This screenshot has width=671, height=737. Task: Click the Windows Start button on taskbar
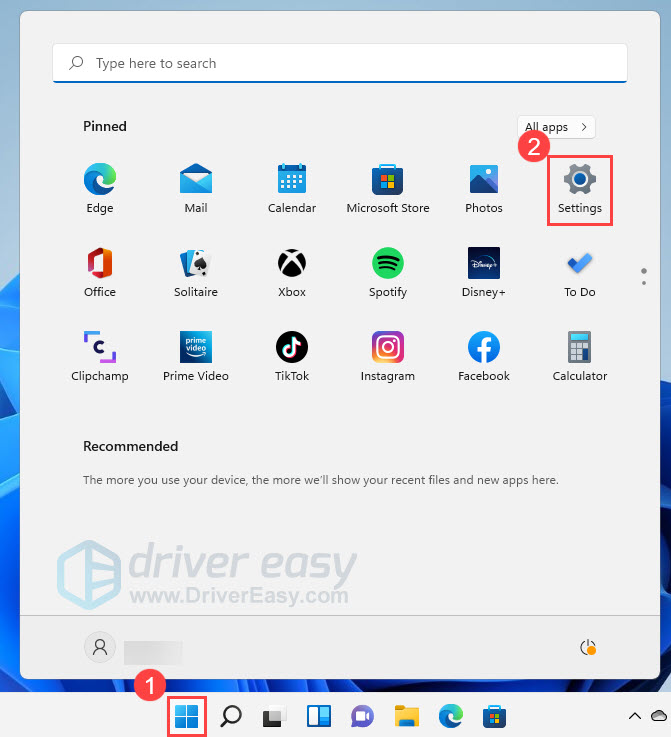(187, 716)
